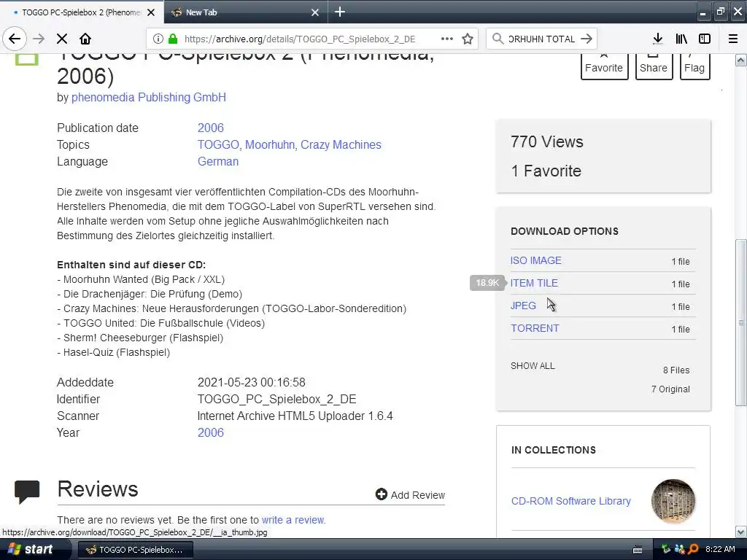Select the TOGGO PC-Spielebox 2 tab
This screenshot has width=747, height=560.
pyautogui.click(x=82, y=12)
